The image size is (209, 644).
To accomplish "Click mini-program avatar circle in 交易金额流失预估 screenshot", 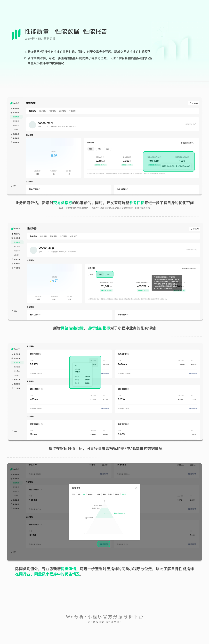I will coord(32,124).
